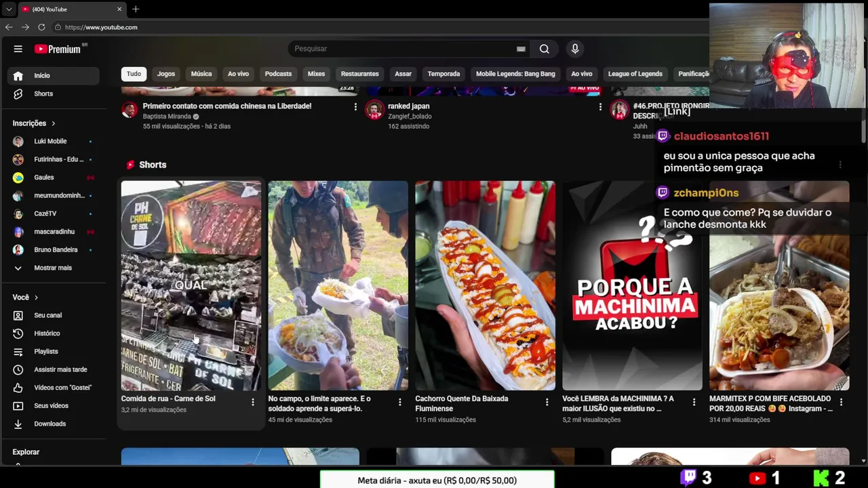Open Baptista Miranda channel avatar

(x=130, y=110)
